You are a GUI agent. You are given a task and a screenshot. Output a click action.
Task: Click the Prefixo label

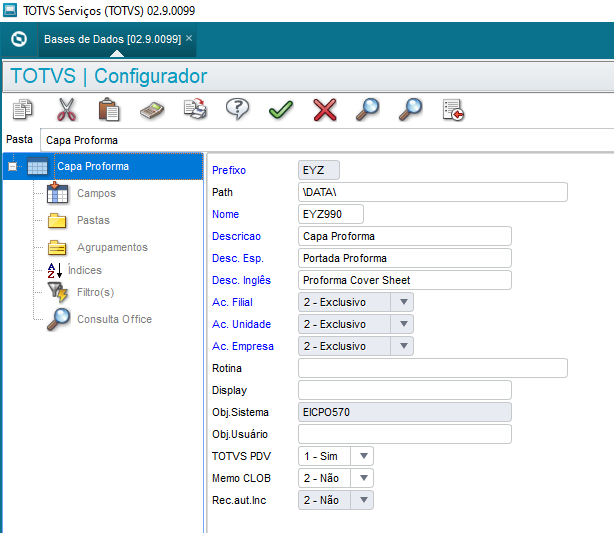(x=229, y=170)
